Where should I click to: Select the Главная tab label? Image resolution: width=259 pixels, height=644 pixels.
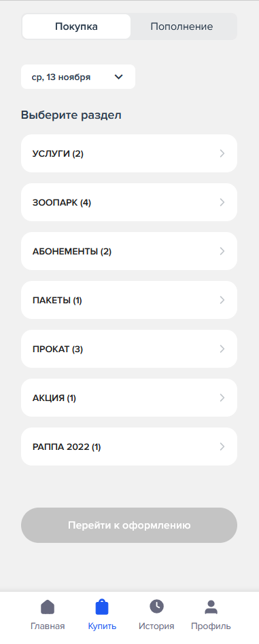[x=48, y=626]
